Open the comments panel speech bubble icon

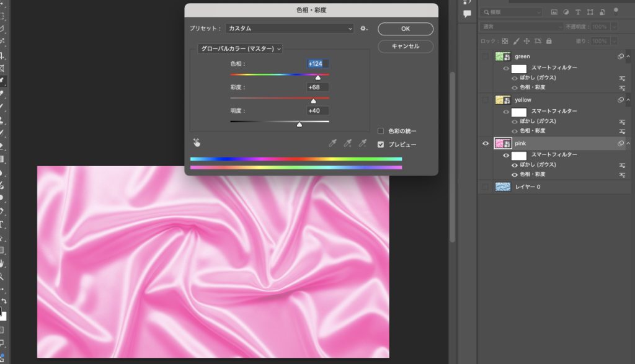467,14
